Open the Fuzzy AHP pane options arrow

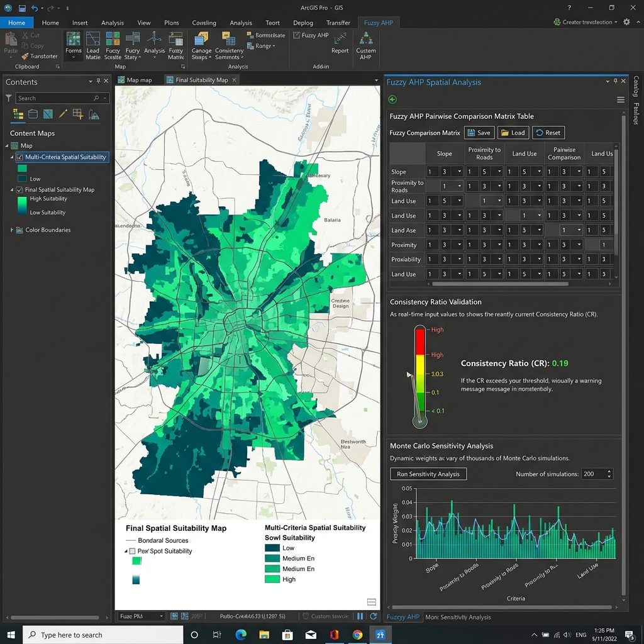(608, 81)
